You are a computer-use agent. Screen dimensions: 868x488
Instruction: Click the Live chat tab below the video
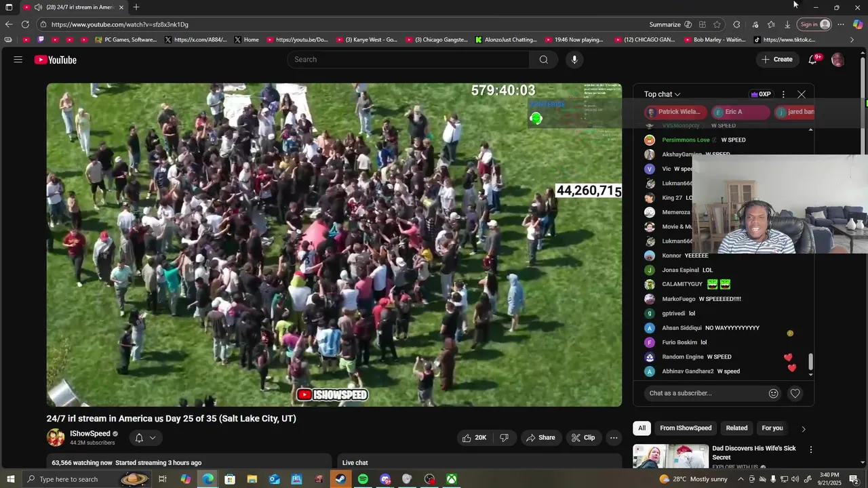[x=355, y=463]
